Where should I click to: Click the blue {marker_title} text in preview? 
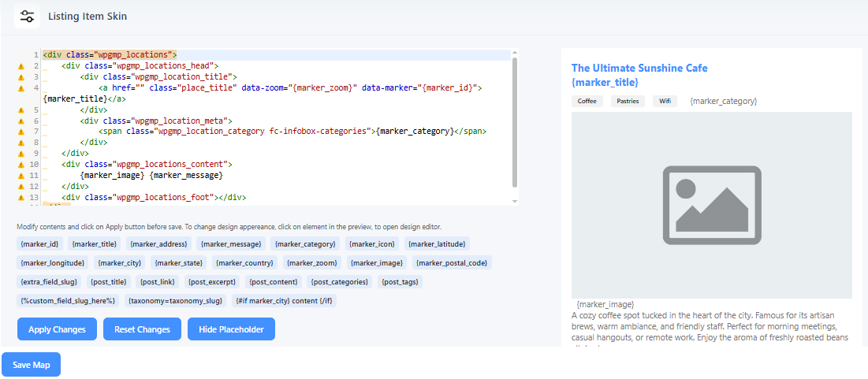605,83
